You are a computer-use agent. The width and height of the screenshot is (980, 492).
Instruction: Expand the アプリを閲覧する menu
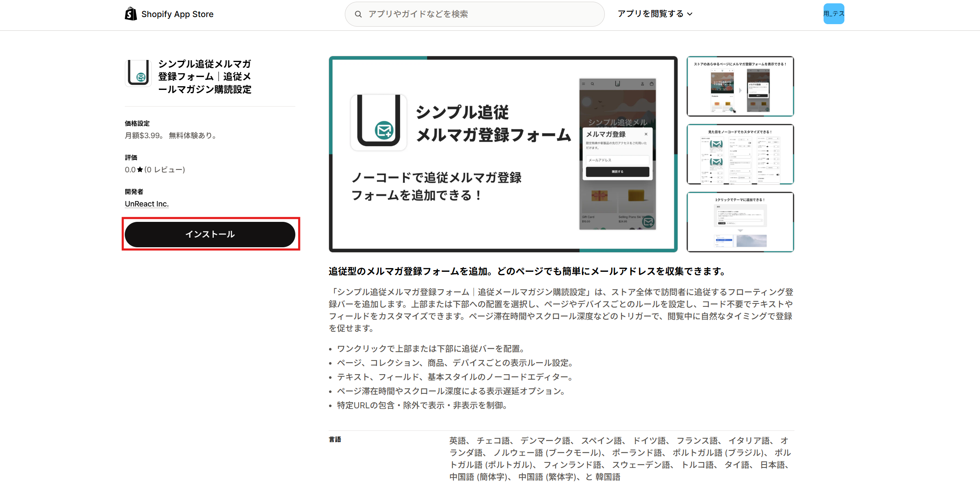(x=655, y=14)
